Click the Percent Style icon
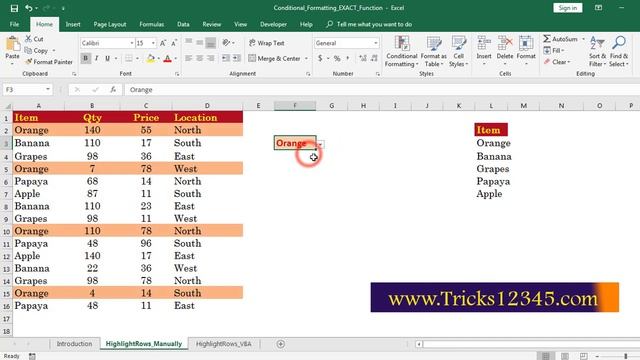 [x=337, y=58]
